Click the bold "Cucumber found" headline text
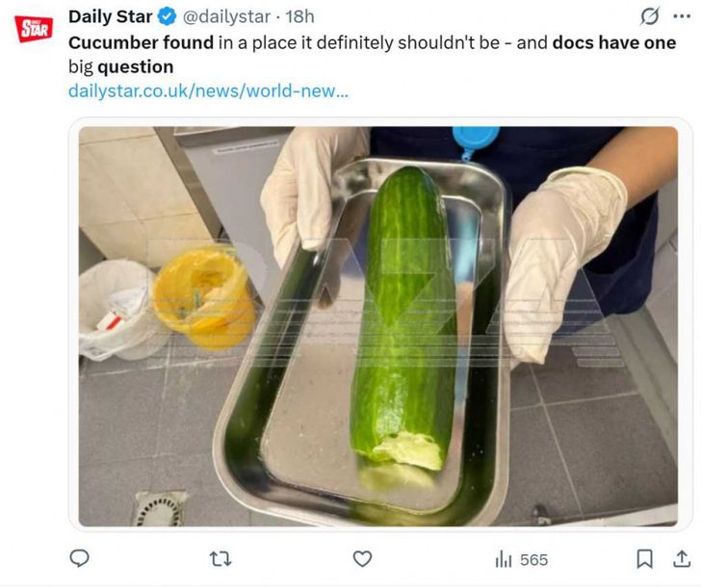 click(141, 43)
